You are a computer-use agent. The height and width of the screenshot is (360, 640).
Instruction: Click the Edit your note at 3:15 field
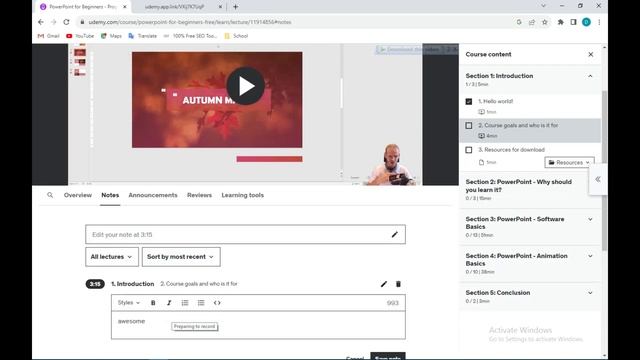tap(245, 234)
